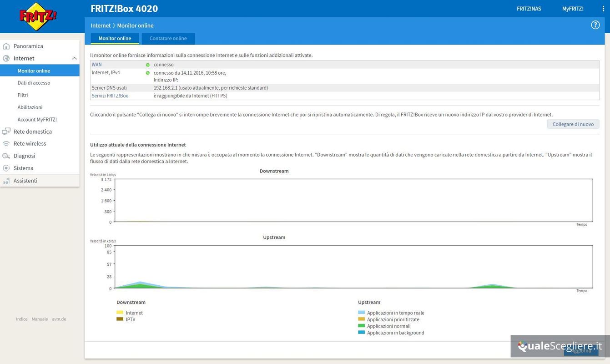This screenshot has height=364, width=610.
Task: Click the Sistema icon in sidebar
Action: coord(6,168)
